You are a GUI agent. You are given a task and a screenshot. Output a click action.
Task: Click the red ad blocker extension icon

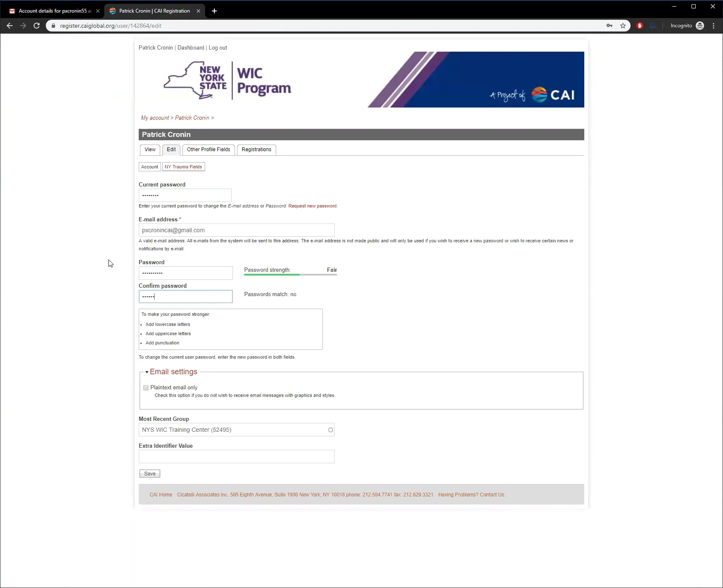[640, 26]
